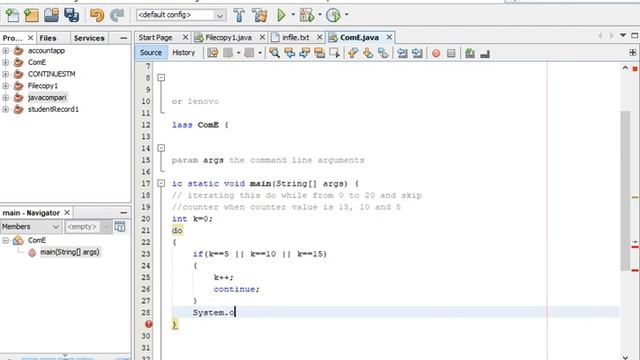Click the Navigator filter icon beside empty
The width and height of the screenshot is (640, 360).
(120, 227)
